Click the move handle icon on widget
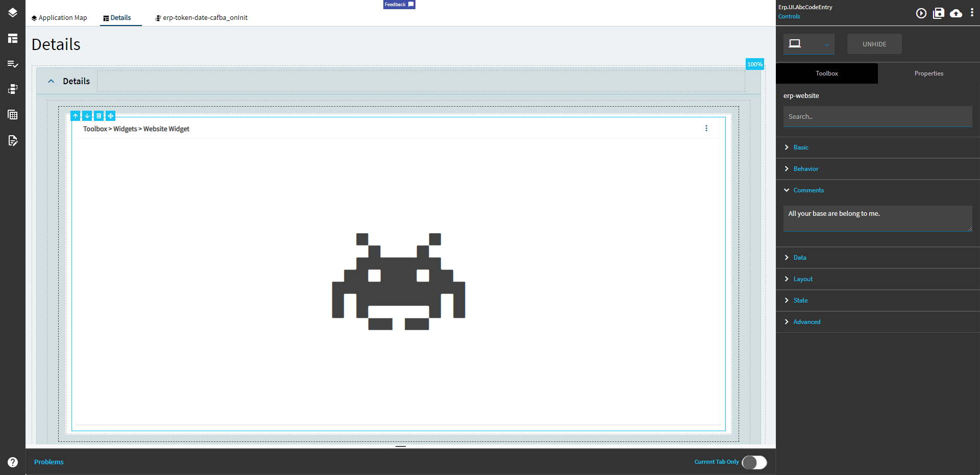The height and width of the screenshot is (475, 980). [111, 116]
